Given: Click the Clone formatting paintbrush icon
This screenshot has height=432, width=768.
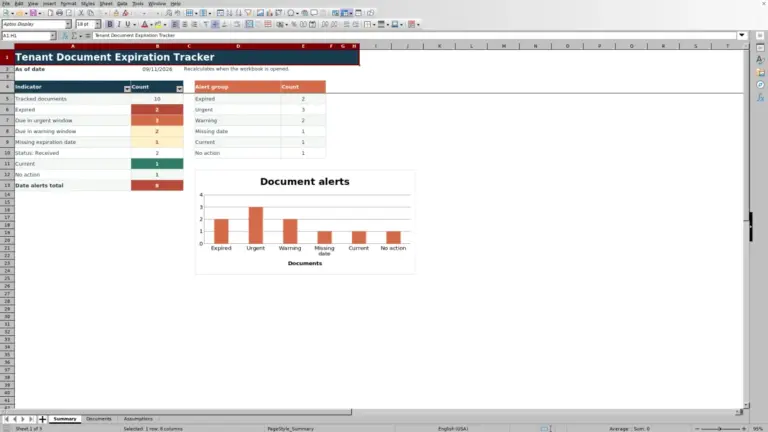Looking at the screenshot, I should [x=116, y=13].
